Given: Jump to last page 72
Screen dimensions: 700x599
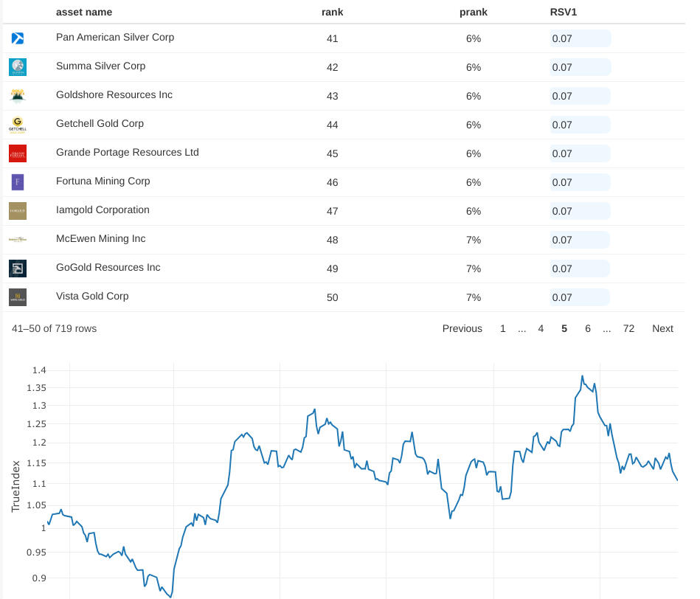Looking at the screenshot, I should pyautogui.click(x=628, y=328).
